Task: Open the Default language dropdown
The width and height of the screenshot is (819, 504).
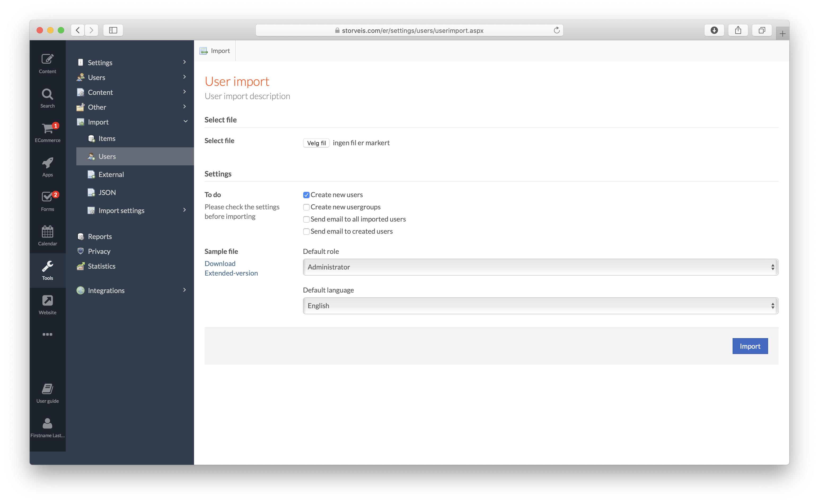Action: [x=540, y=306]
